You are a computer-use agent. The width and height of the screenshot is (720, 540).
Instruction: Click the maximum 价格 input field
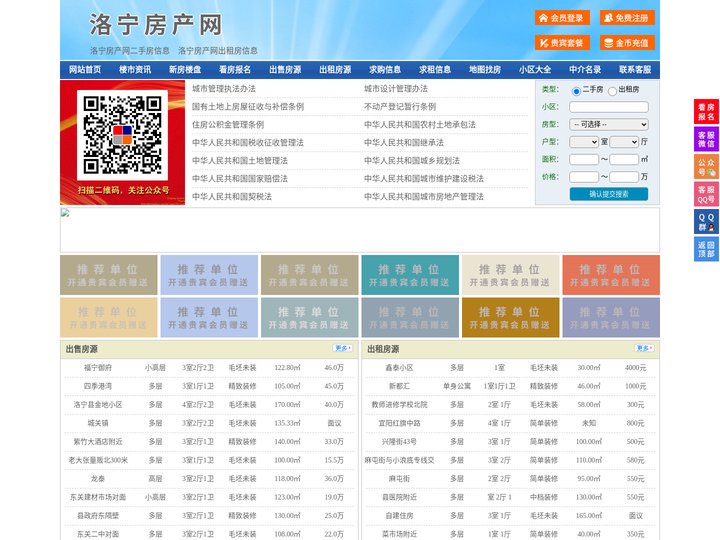click(x=624, y=177)
